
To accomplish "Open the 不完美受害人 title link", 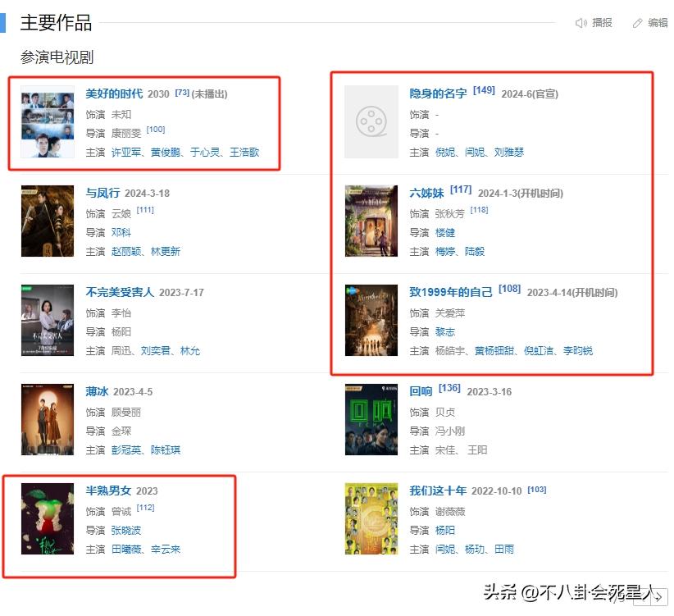I will click(120, 292).
